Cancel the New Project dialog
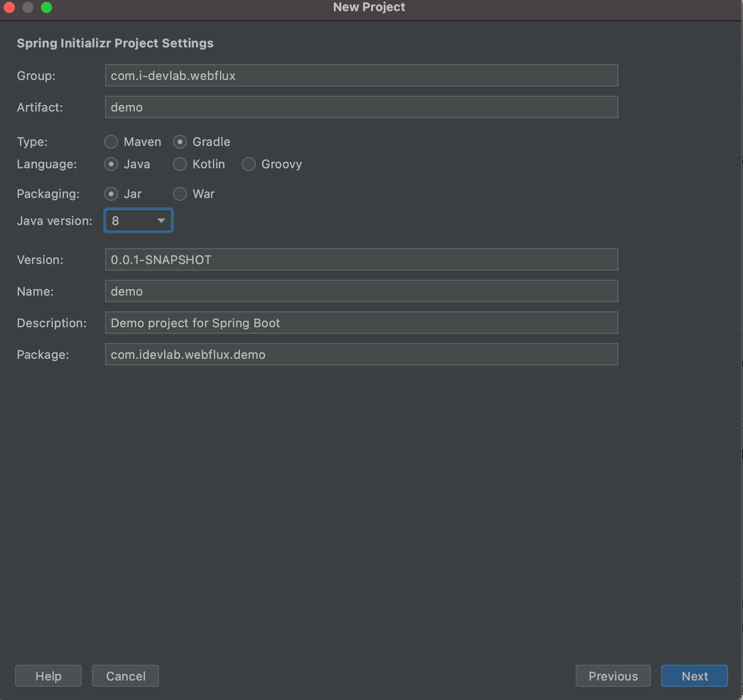Screen dimensions: 743x700 (x=126, y=676)
